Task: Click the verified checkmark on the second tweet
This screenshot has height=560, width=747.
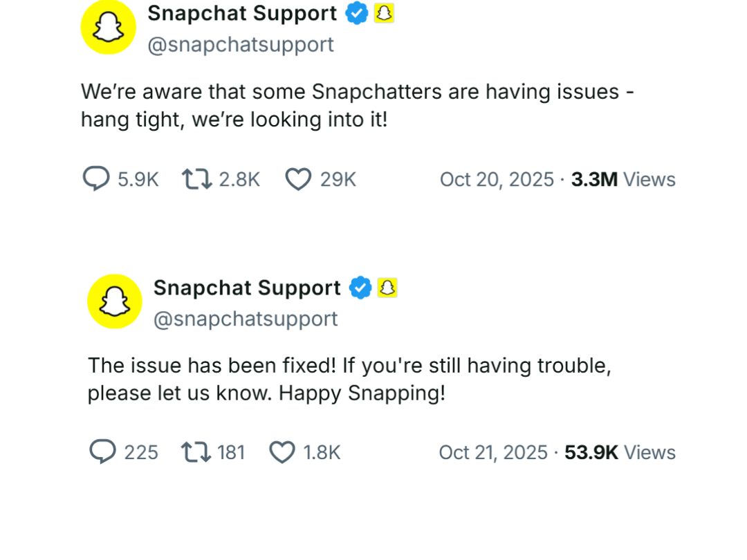Action: 360,288
